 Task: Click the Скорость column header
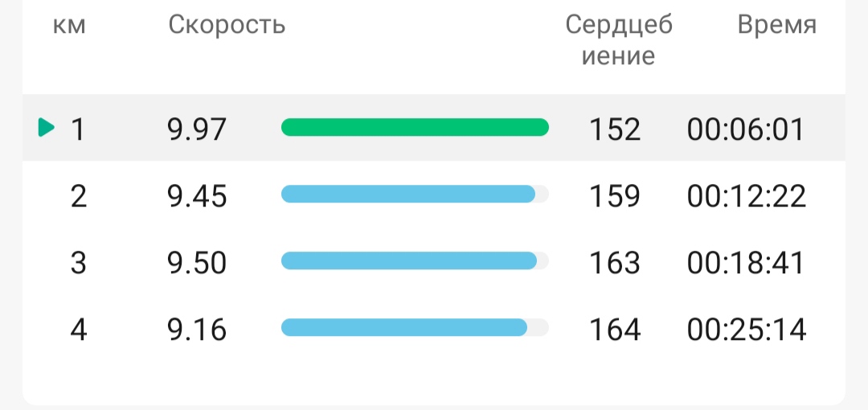click(227, 25)
